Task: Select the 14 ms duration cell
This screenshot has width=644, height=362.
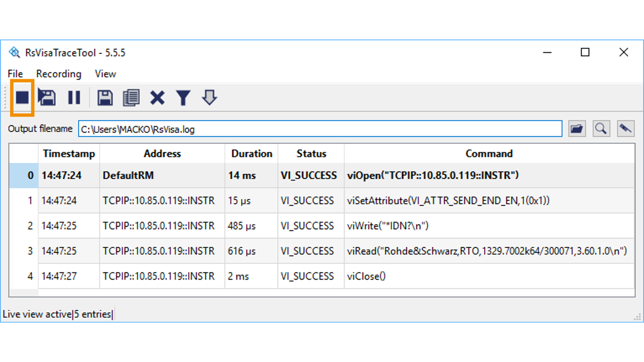Action: (252, 175)
